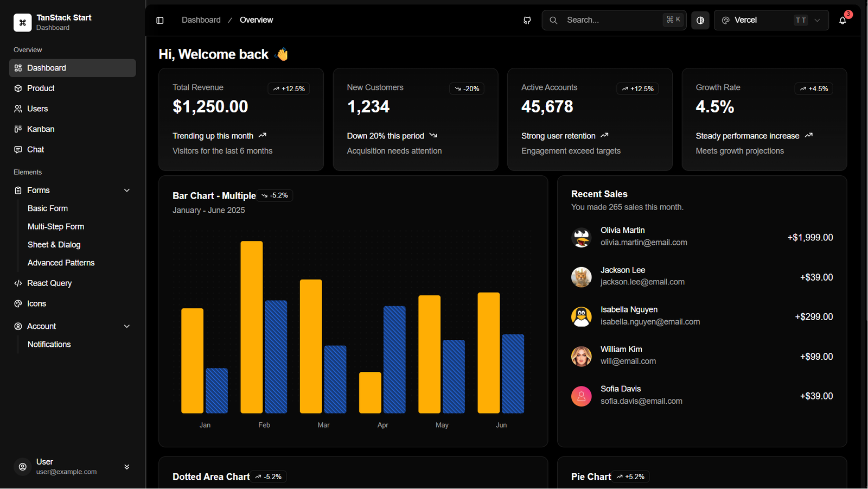Click the '$1,250.00' revenue value

(x=210, y=107)
